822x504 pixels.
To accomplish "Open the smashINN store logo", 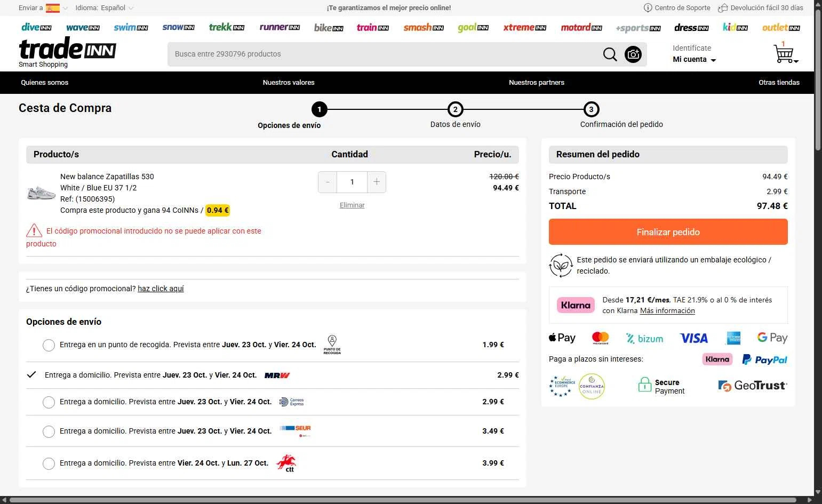I will click(424, 27).
